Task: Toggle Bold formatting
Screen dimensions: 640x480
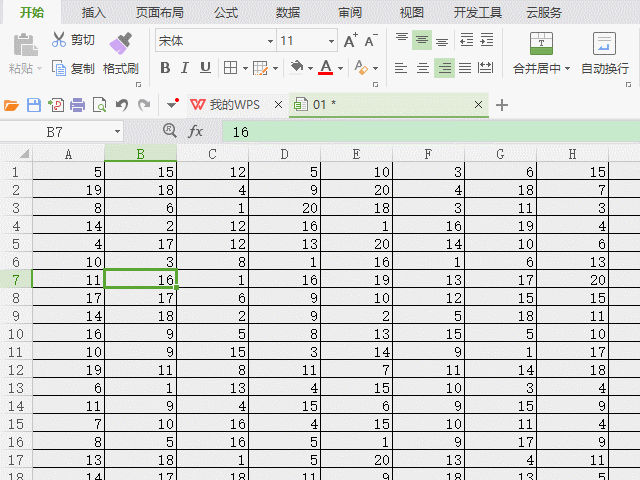Action: coord(165,68)
